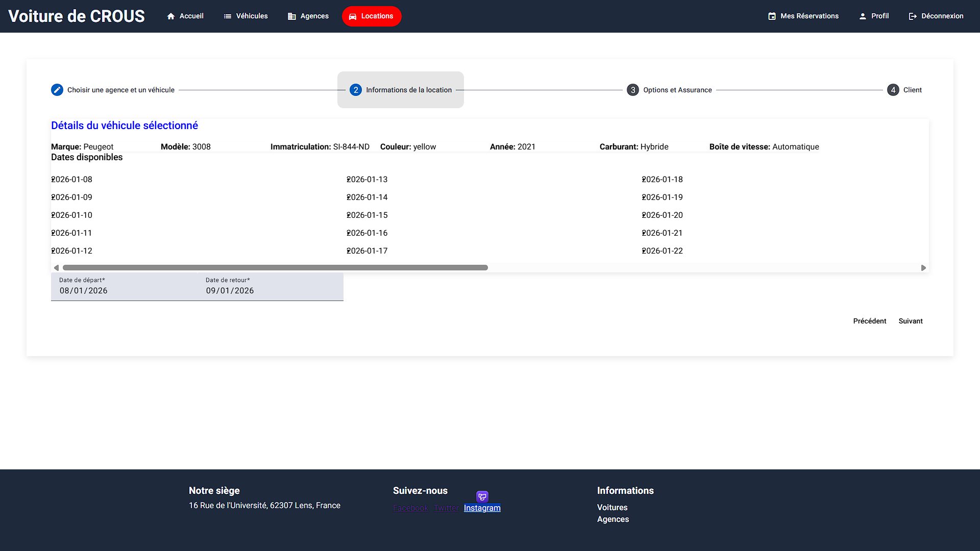980x551 pixels.
Task: Click scrollbar right arrow under dates list
Action: (923, 268)
